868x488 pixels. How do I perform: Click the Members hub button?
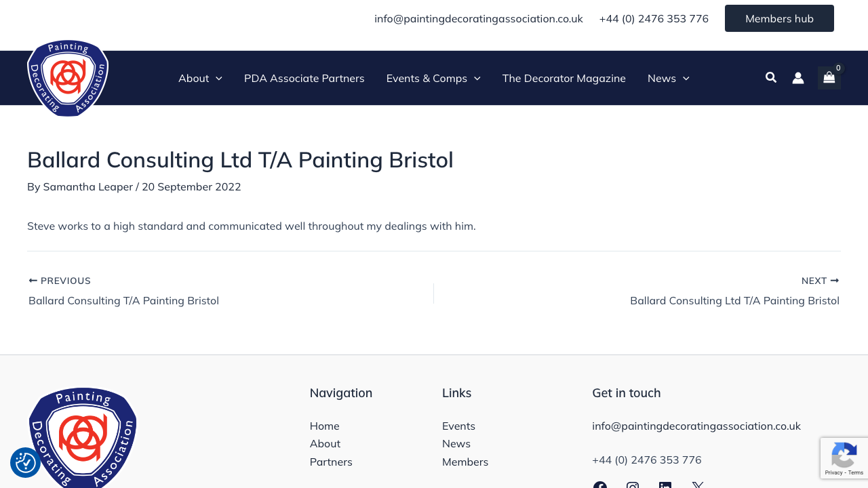[779, 18]
